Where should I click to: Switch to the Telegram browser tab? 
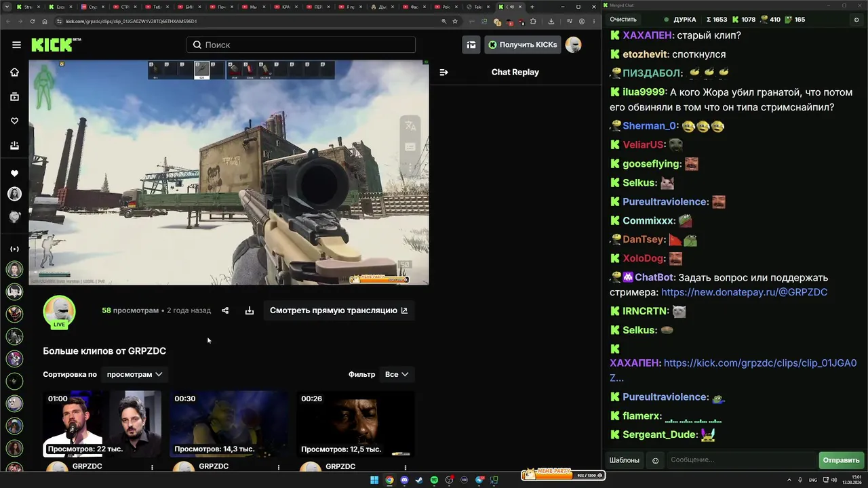(x=477, y=7)
